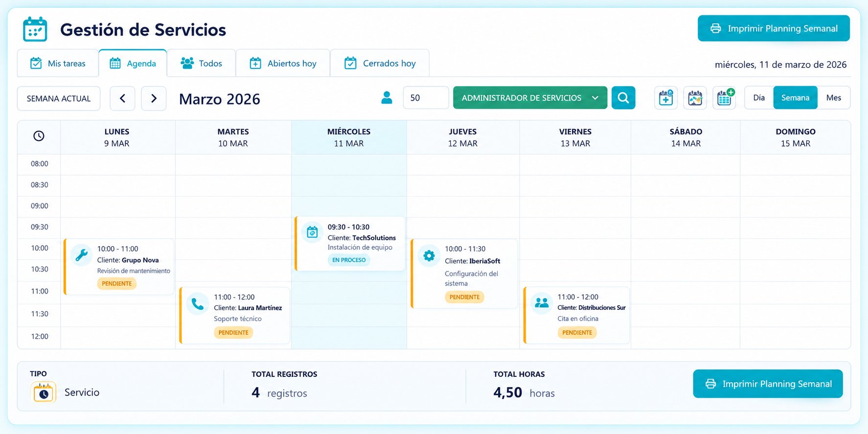Select the Semana view option
This screenshot has width=868, height=434.
click(795, 98)
